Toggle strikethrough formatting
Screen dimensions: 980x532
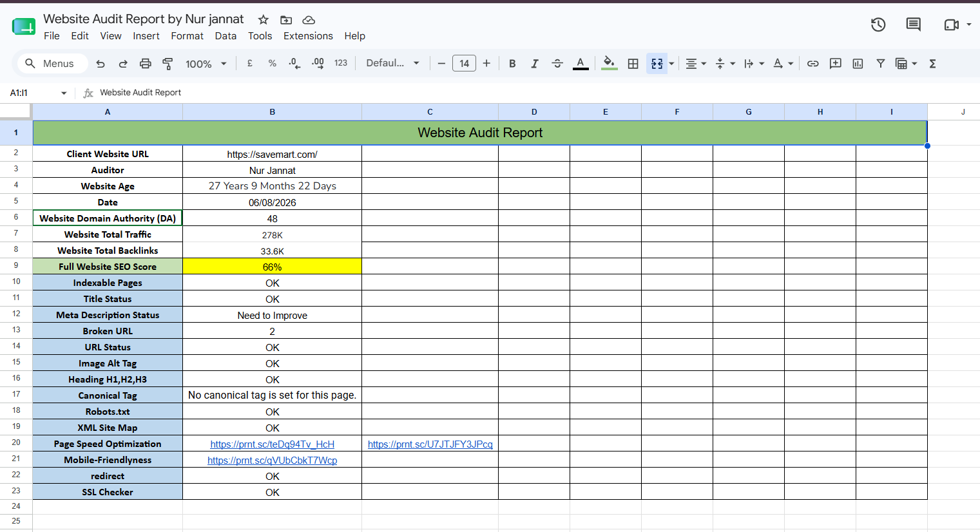[x=557, y=63]
